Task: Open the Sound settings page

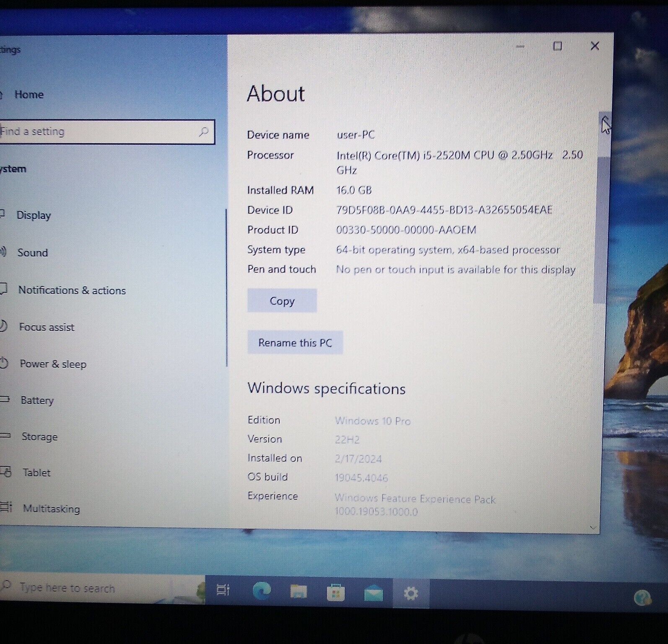Action: (33, 252)
